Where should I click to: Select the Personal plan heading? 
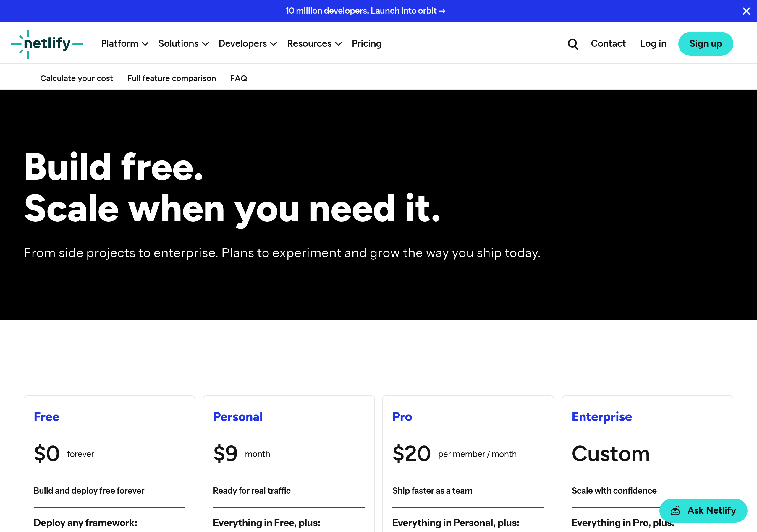238,417
